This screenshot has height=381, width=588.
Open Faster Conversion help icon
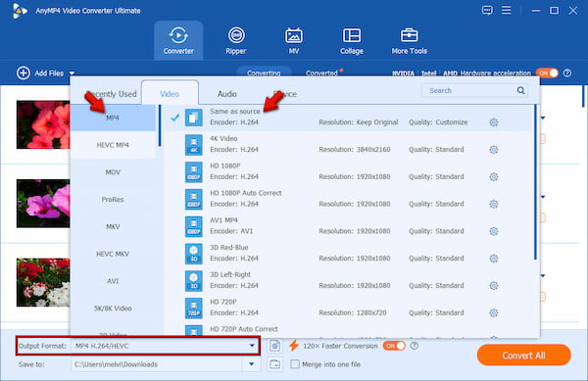tap(415, 346)
